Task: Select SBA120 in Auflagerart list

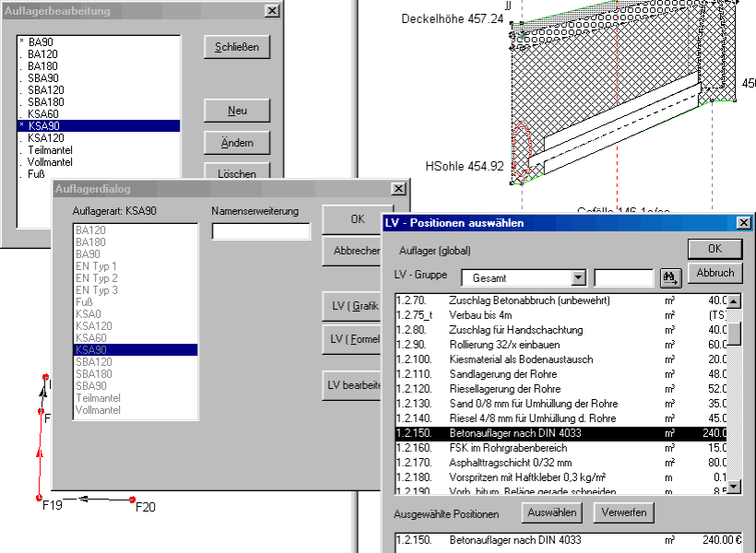Action: pos(95,362)
